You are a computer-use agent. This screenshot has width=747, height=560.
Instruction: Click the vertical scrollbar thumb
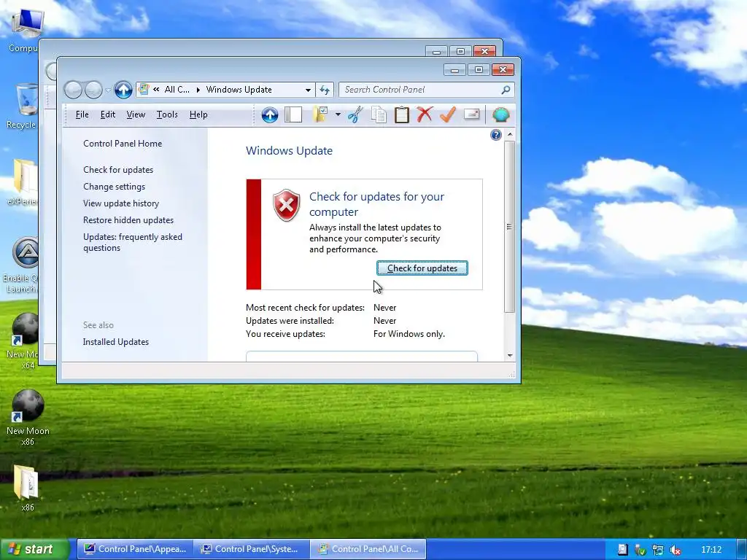[x=509, y=227]
